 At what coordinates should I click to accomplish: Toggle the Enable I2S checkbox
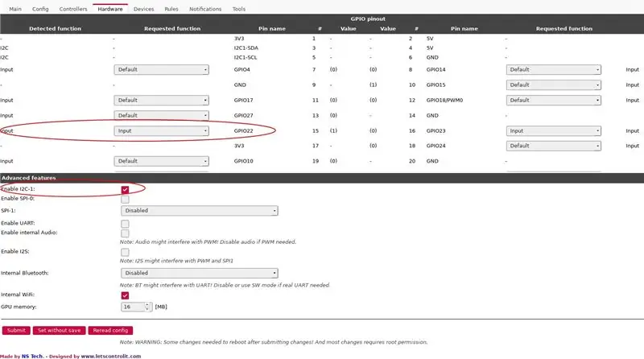(126, 252)
